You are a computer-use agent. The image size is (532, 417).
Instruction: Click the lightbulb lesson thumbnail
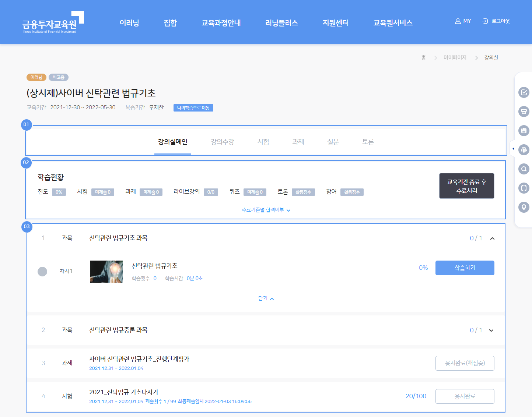(106, 272)
